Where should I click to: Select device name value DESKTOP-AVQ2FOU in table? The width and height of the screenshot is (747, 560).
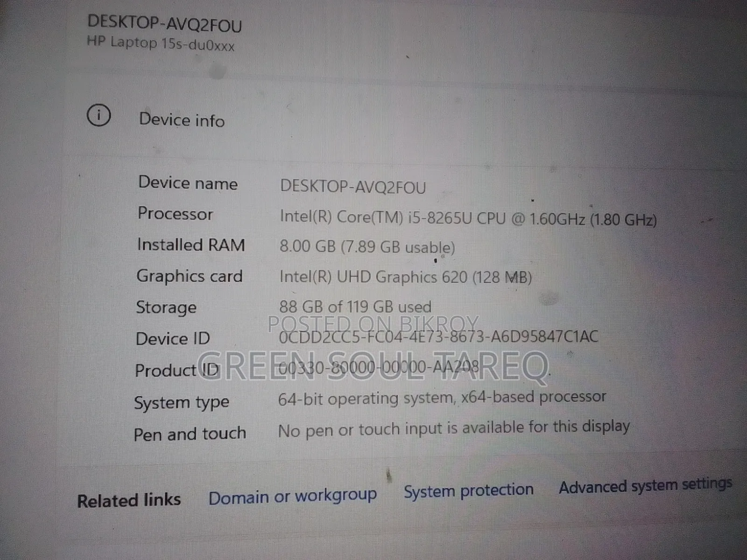(x=353, y=187)
